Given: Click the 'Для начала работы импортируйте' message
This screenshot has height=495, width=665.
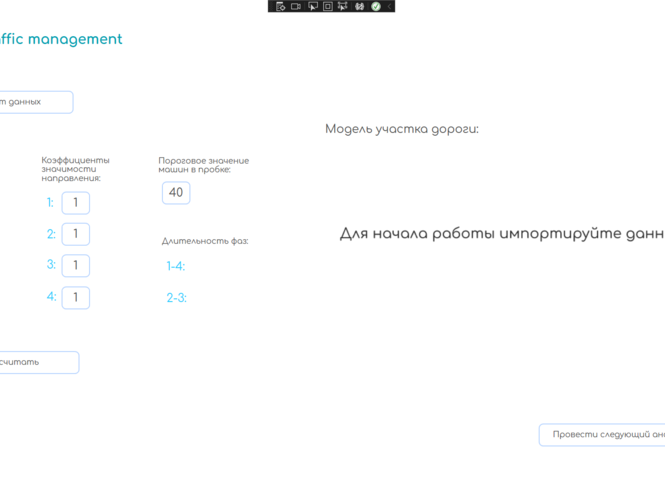Looking at the screenshot, I should click(502, 234).
